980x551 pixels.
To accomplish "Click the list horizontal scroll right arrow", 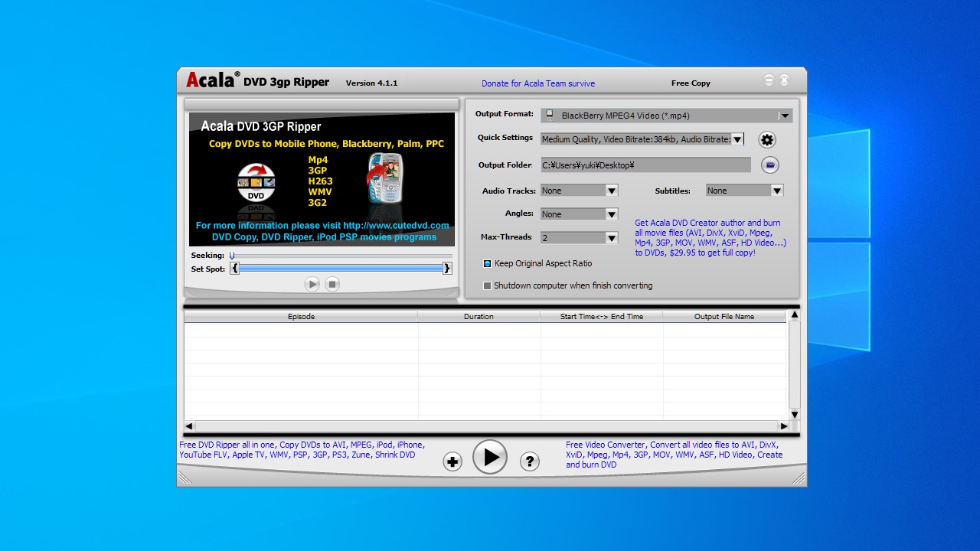I will click(x=783, y=425).
